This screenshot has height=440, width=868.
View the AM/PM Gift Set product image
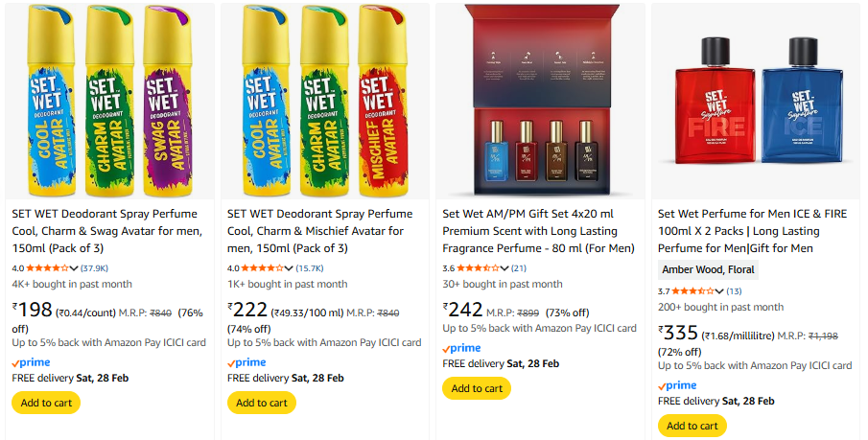539,101
